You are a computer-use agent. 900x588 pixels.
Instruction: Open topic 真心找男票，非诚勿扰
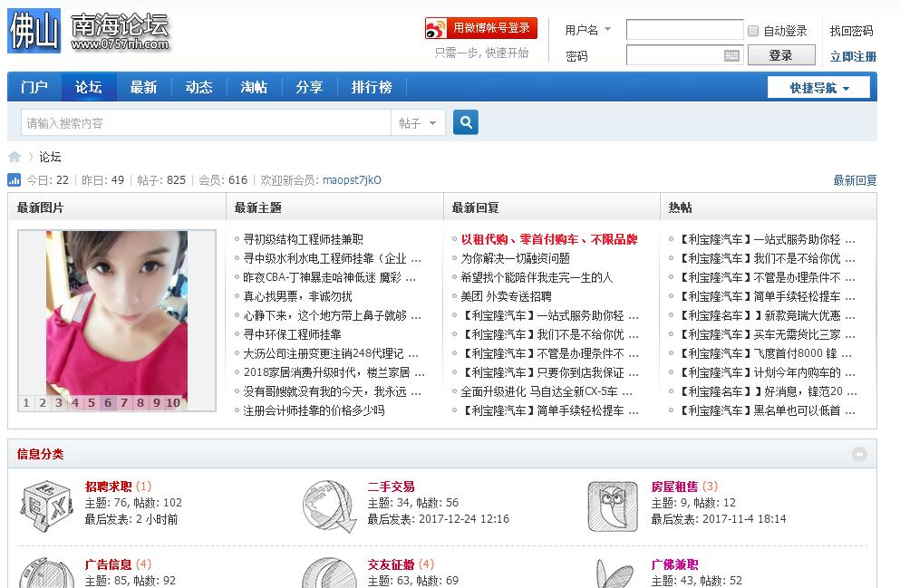[x=298, y=296]
